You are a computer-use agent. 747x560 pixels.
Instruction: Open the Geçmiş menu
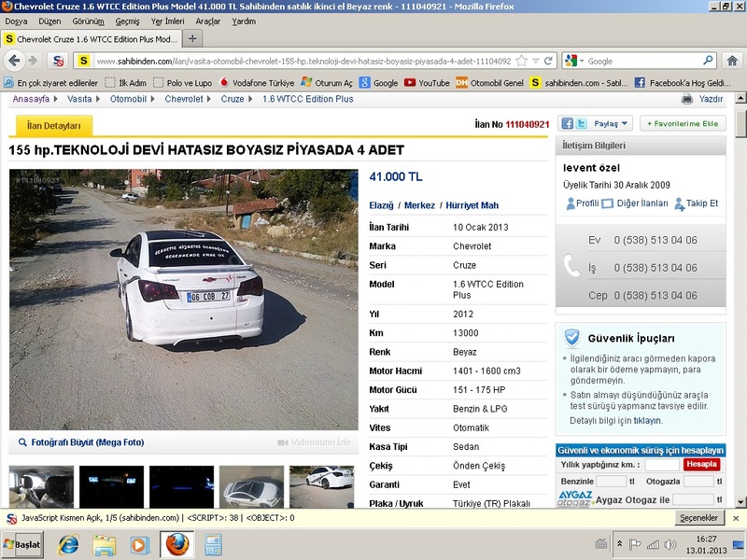pyautogui.click(x=128, y=21)
